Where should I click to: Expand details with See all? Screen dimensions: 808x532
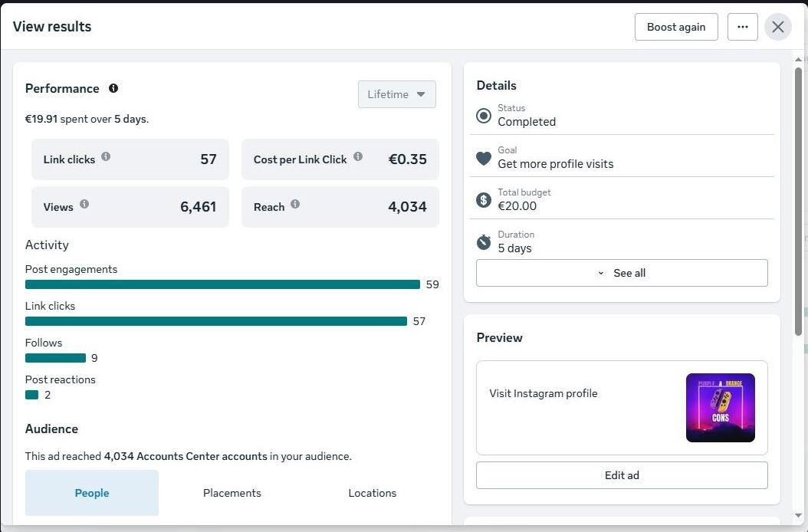pyautogui.click(x=622, y=273)
